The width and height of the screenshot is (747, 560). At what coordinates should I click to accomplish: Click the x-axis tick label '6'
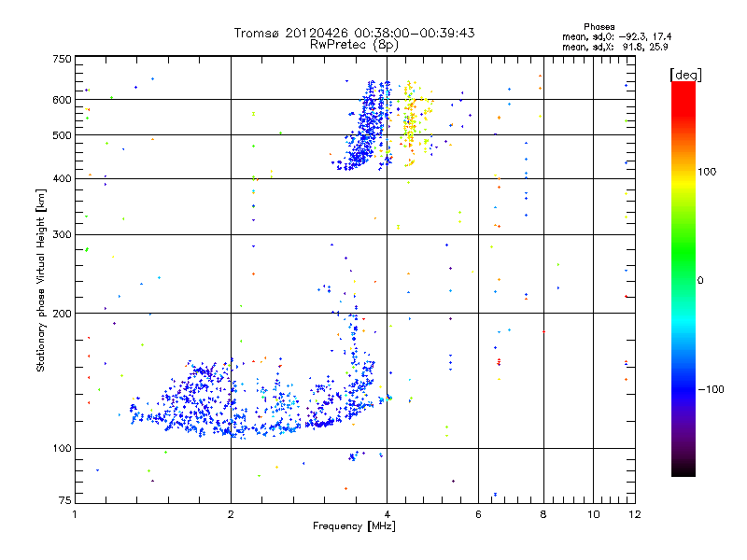pos(478,514)
